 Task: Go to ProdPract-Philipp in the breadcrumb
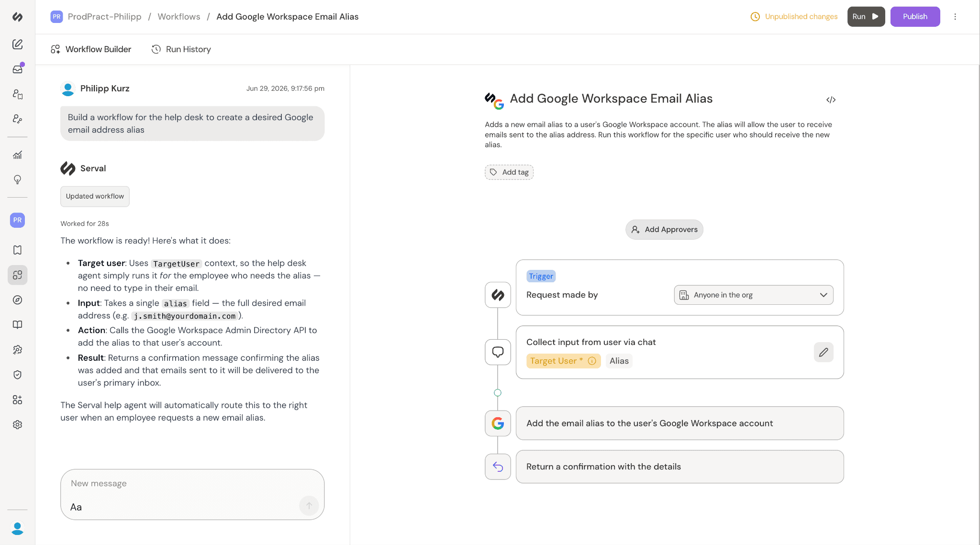click(x=105, y=17)
